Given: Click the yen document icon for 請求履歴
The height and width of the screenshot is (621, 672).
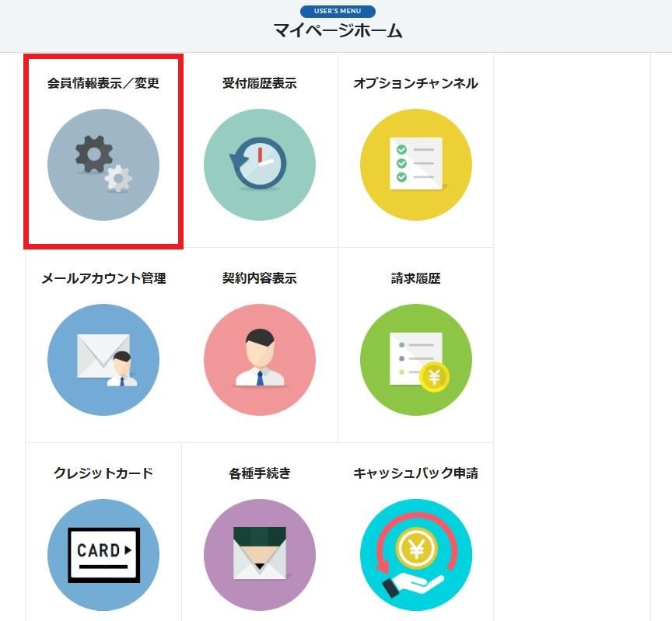Looking at the screenshot, I should tap(415, 360).
